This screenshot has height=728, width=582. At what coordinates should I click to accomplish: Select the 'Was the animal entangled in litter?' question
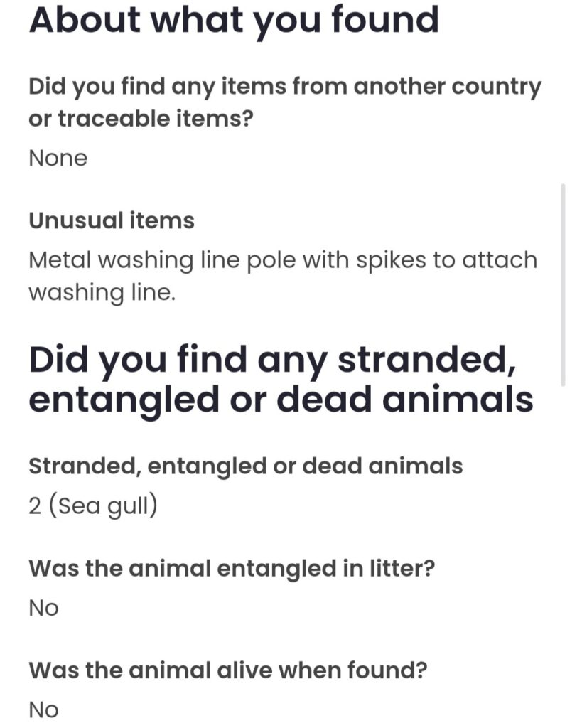(x=232, y=568)
